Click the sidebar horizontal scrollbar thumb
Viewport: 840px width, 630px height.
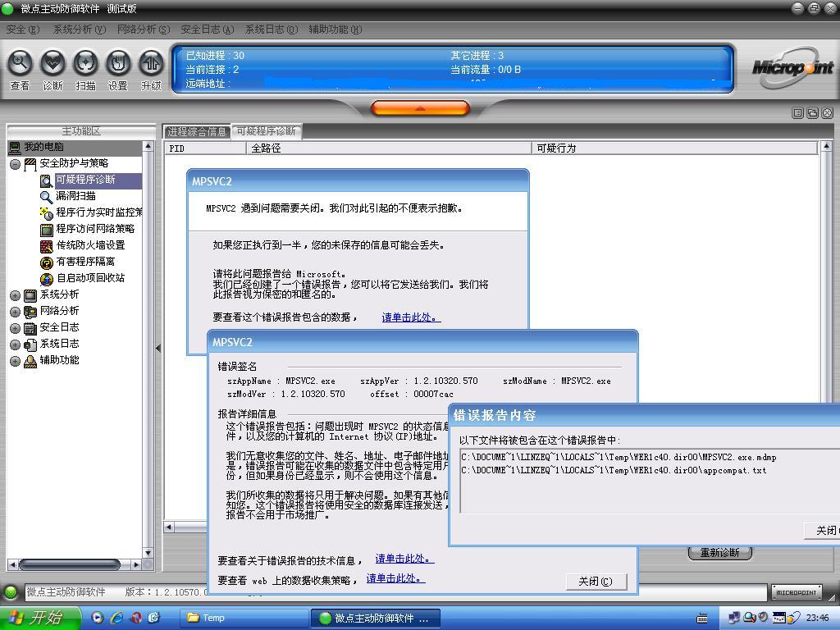[69, 564]
